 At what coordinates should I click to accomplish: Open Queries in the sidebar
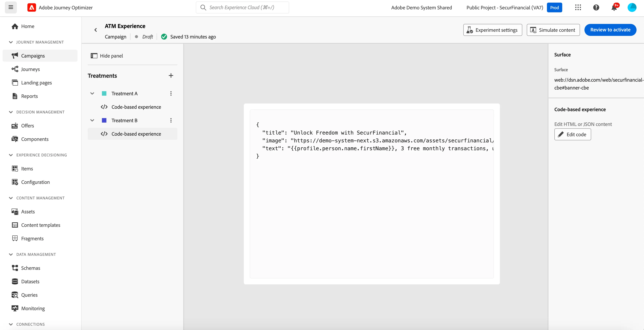(x=40, y=295)
